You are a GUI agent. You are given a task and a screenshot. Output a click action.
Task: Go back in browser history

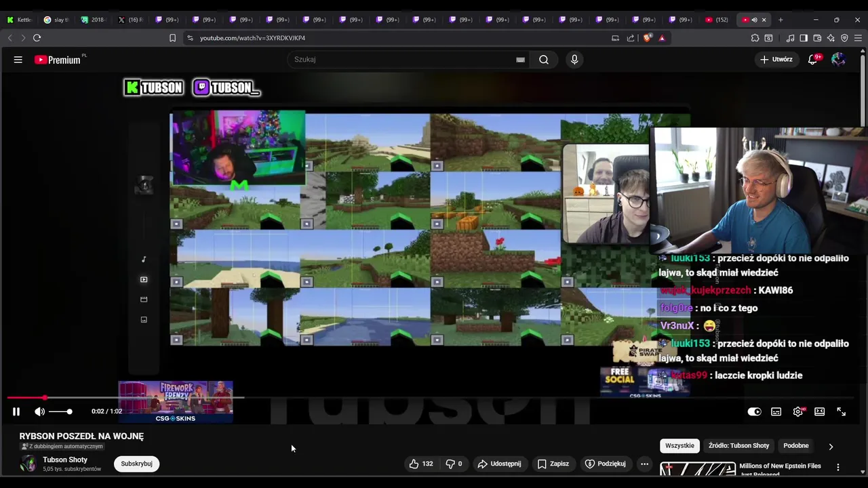pos(9,38)
